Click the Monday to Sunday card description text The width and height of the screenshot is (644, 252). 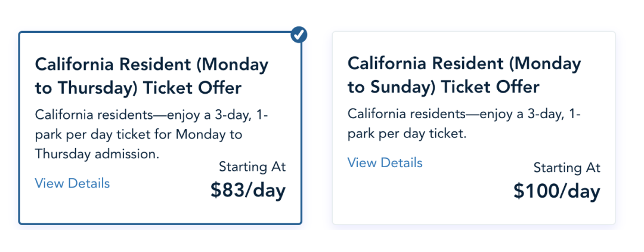(464, 124)
